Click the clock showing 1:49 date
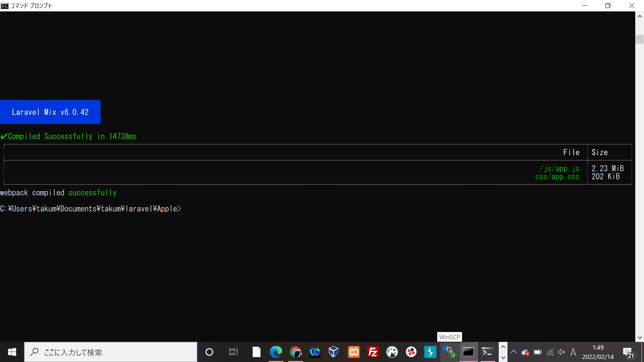 click(598, 352)
